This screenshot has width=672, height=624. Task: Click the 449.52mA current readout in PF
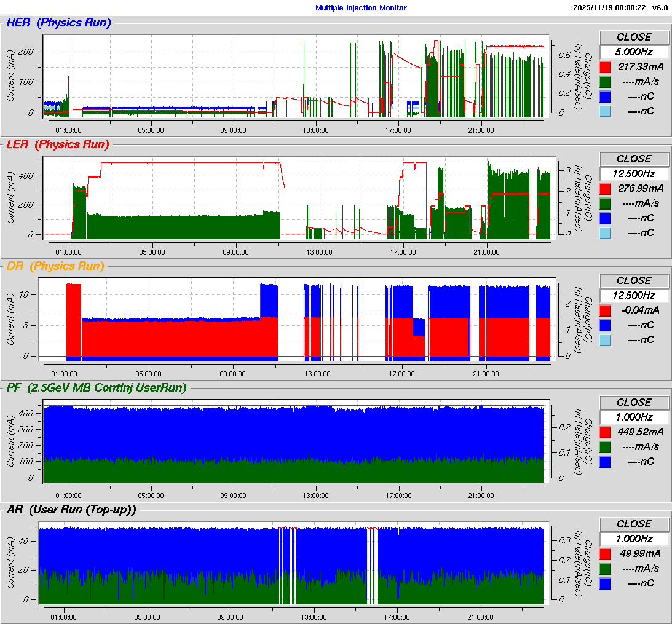coord(641,432)
